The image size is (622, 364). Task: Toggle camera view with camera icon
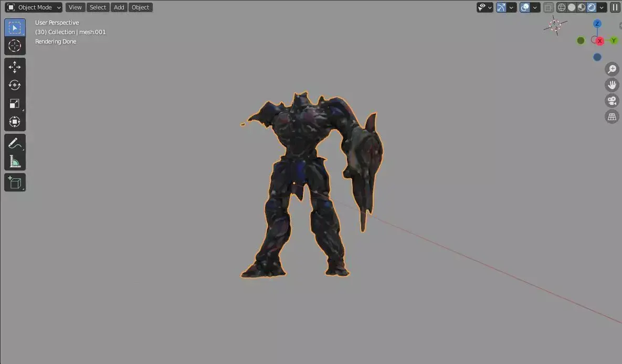612,101
